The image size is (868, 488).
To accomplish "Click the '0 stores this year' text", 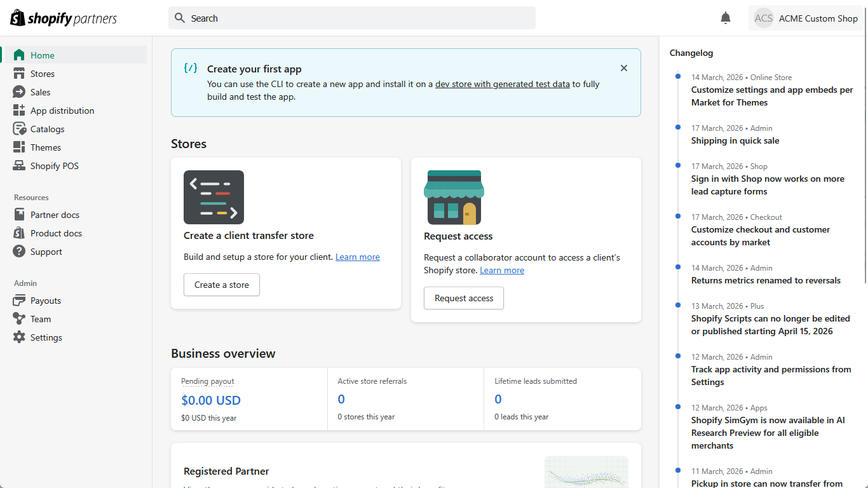I will 366,417.
